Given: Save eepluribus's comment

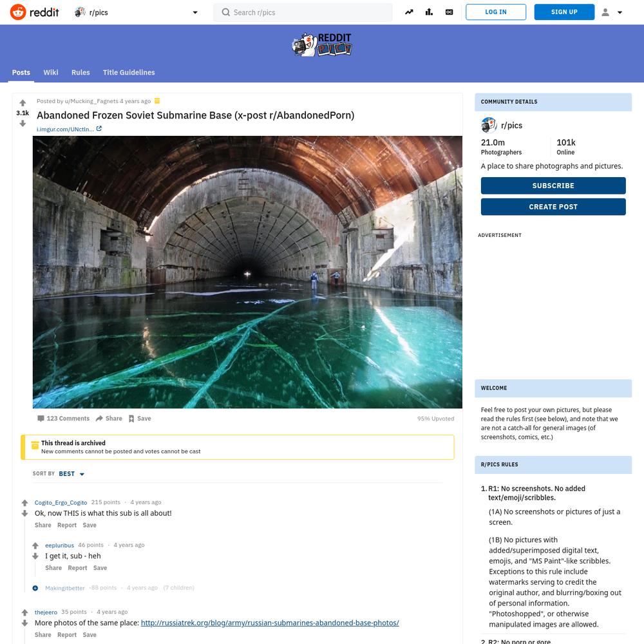Looking at the screenshot, I should tap(100, 568).
